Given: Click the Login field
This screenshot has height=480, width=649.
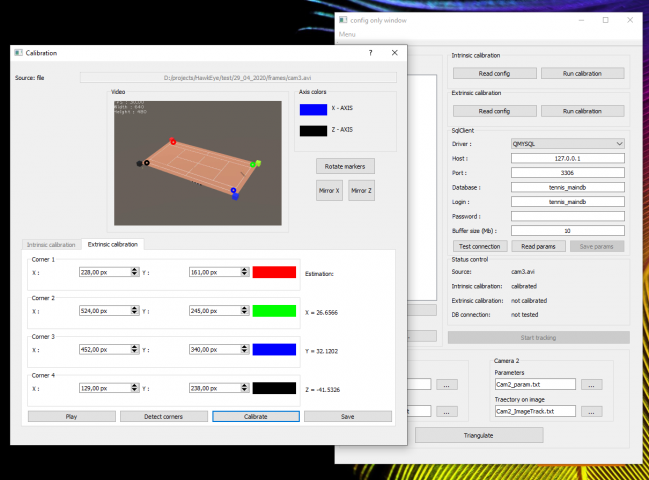Looking at the screenshot, I should pos(568,202).
